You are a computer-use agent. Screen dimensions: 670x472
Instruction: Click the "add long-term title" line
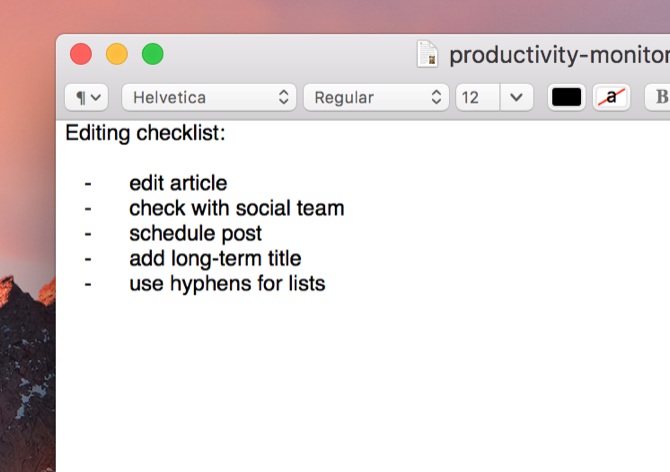(215, 258)
